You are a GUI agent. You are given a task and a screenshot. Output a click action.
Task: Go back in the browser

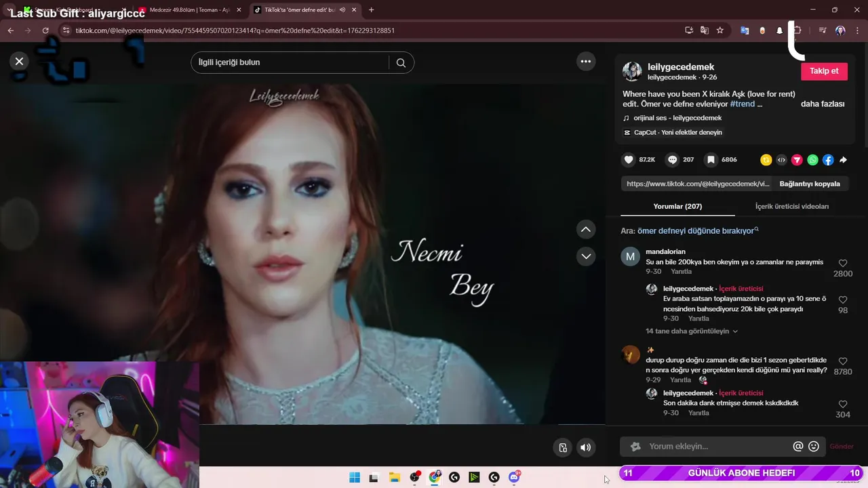10,30
